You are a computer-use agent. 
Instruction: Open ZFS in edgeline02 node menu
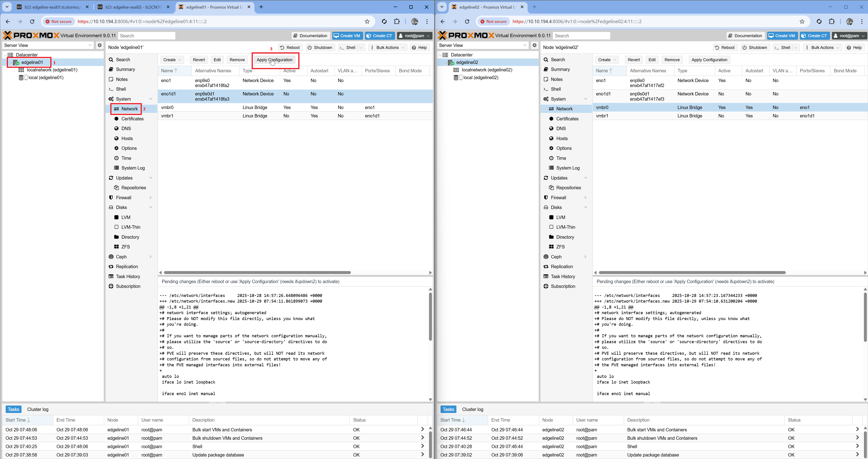[x=566, y=247]
